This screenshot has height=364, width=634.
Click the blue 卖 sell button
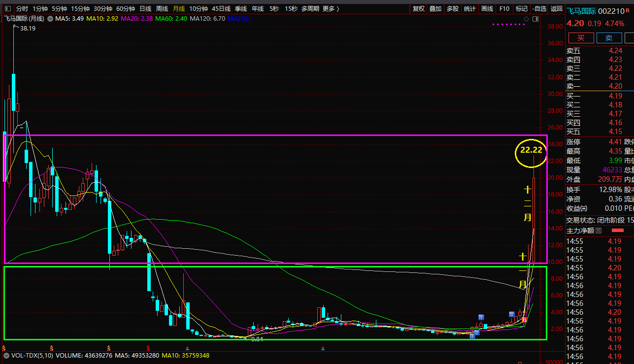(609, 38)
